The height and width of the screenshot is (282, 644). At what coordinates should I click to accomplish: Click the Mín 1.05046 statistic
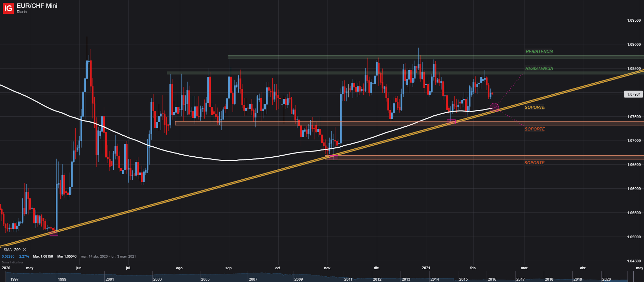point(67,257)
